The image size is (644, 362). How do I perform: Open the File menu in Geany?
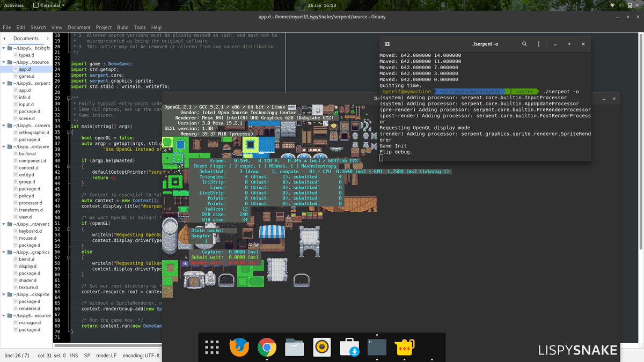[6, 27]
